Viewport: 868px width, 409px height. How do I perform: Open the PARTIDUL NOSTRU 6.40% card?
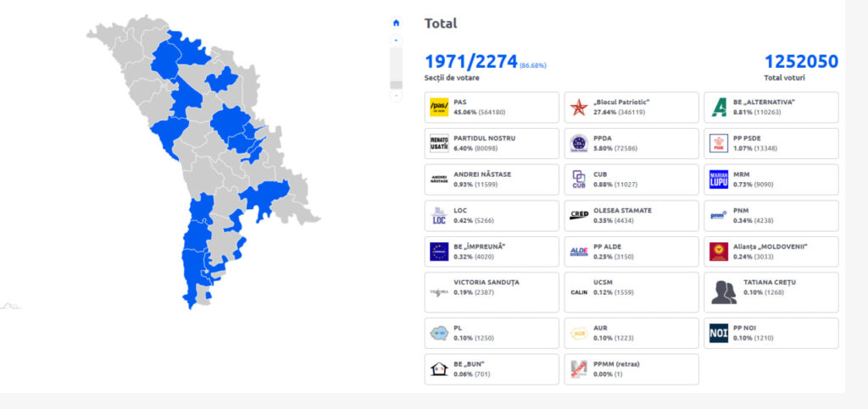click(492, 143)
